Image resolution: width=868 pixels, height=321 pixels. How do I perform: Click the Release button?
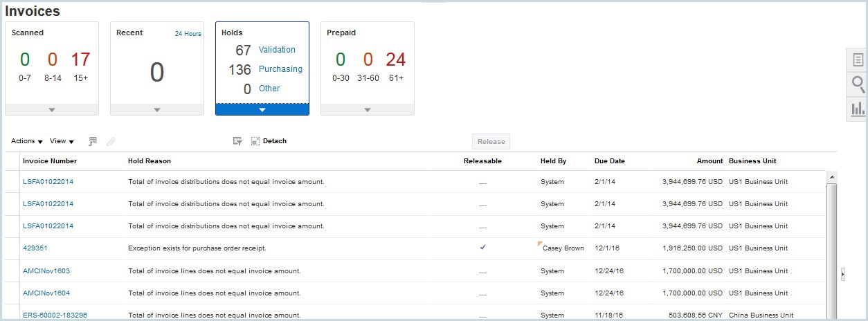491,141
